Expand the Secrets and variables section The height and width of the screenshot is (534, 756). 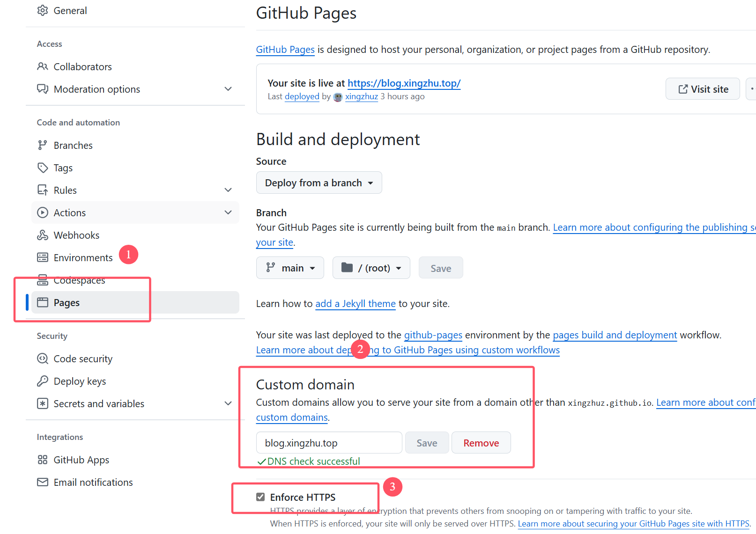pyautogui.click(x=228, y=403)
